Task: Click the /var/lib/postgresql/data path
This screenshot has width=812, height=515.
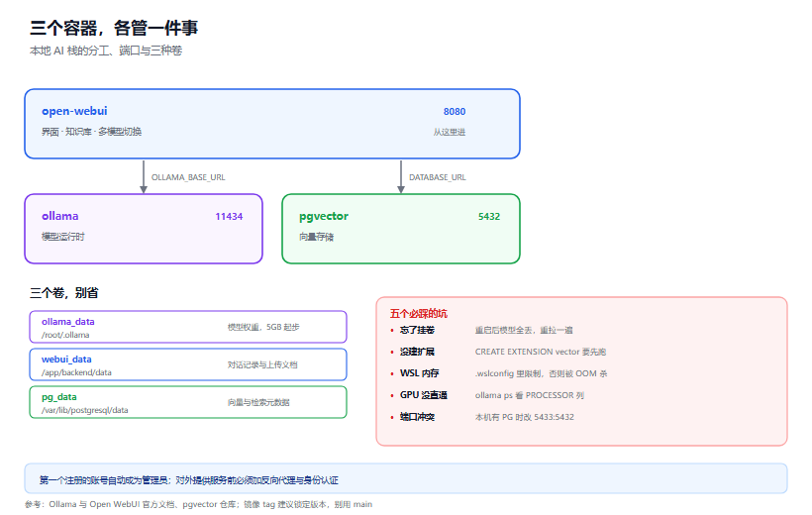Action: coord(84,410)
